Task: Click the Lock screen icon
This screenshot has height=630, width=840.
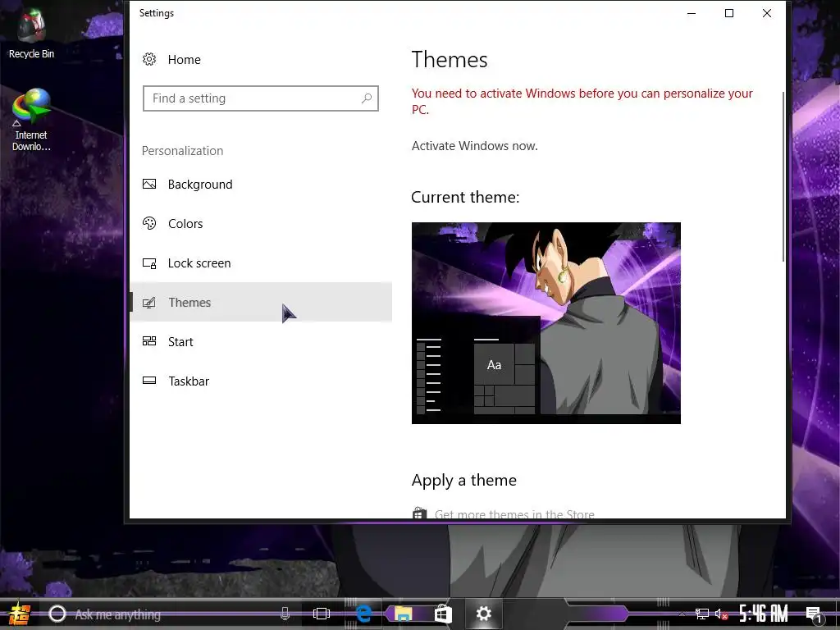Action: click(149, 263)
